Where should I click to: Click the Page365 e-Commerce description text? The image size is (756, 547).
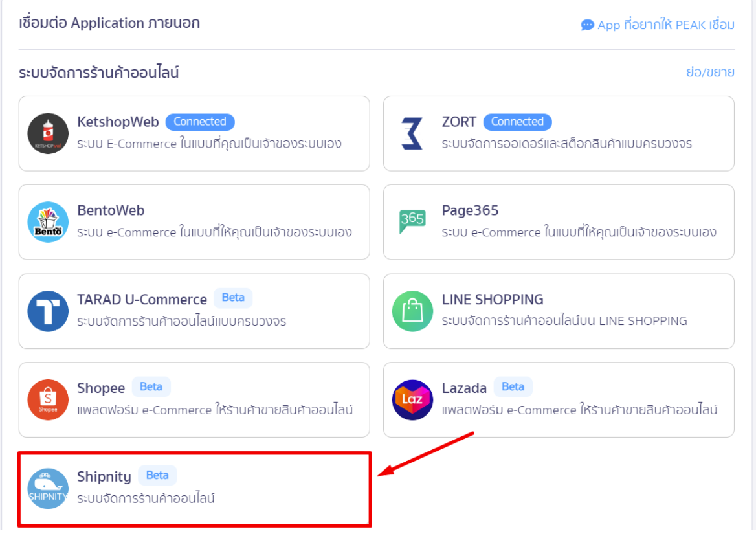579,232
